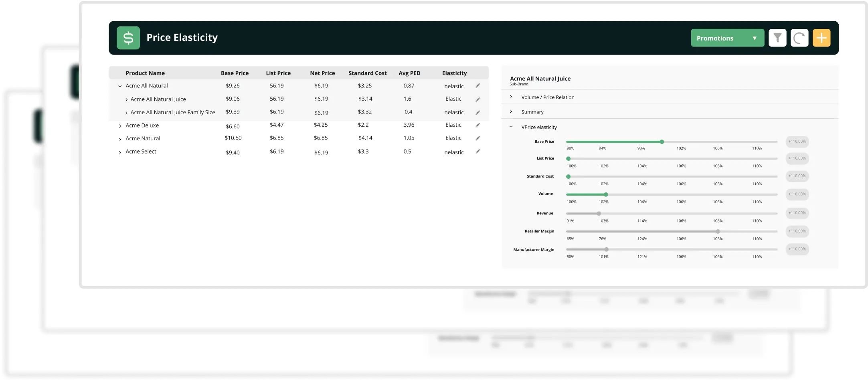This screenshot has width=868, height=380.
Task: Click the Net Price column header
Action: click(x=322, y=73)
